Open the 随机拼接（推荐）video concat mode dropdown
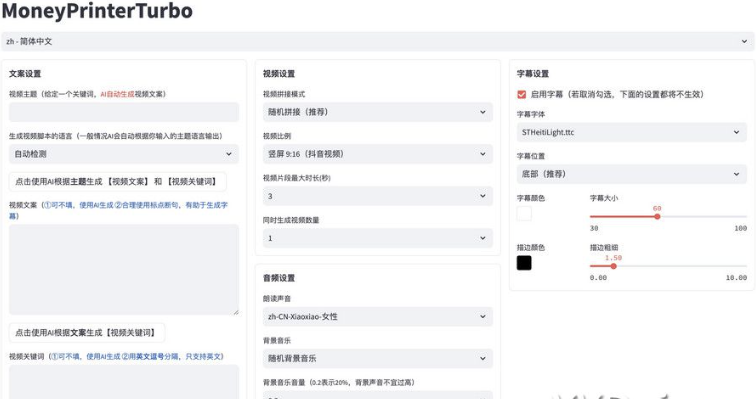The height and width of the screenshot is (399, 756). tap(378, 112)
